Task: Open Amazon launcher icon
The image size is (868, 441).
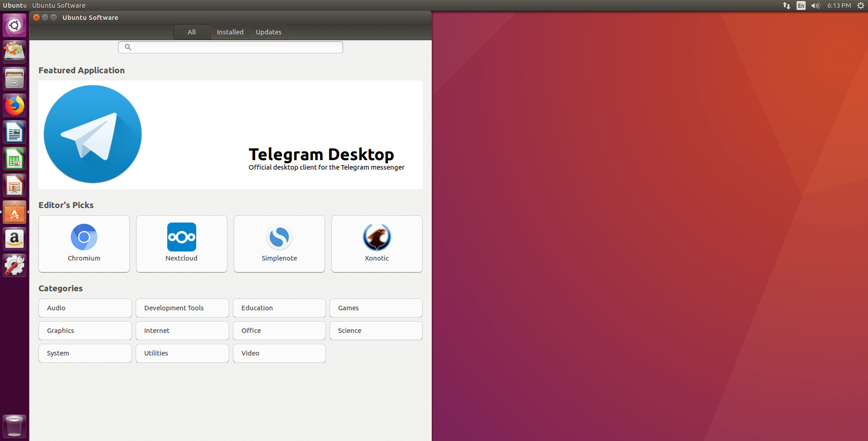Action: point(14,239)
